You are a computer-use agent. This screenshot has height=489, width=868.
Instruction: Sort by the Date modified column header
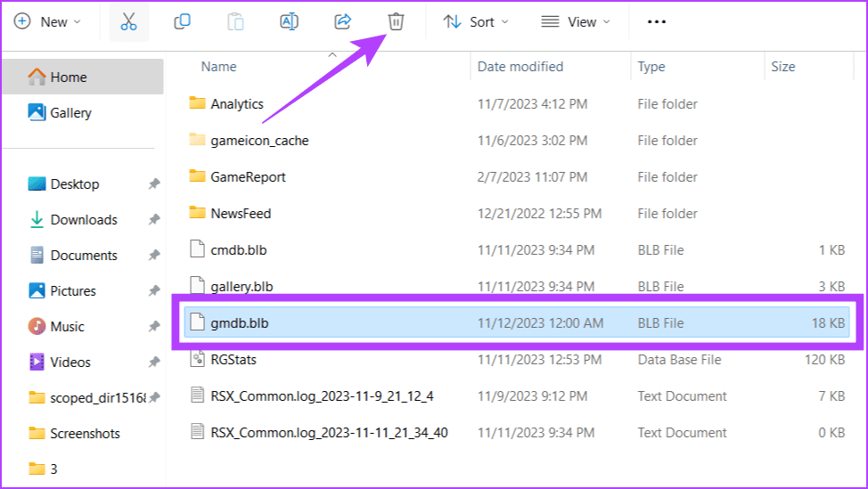(520, 67)
